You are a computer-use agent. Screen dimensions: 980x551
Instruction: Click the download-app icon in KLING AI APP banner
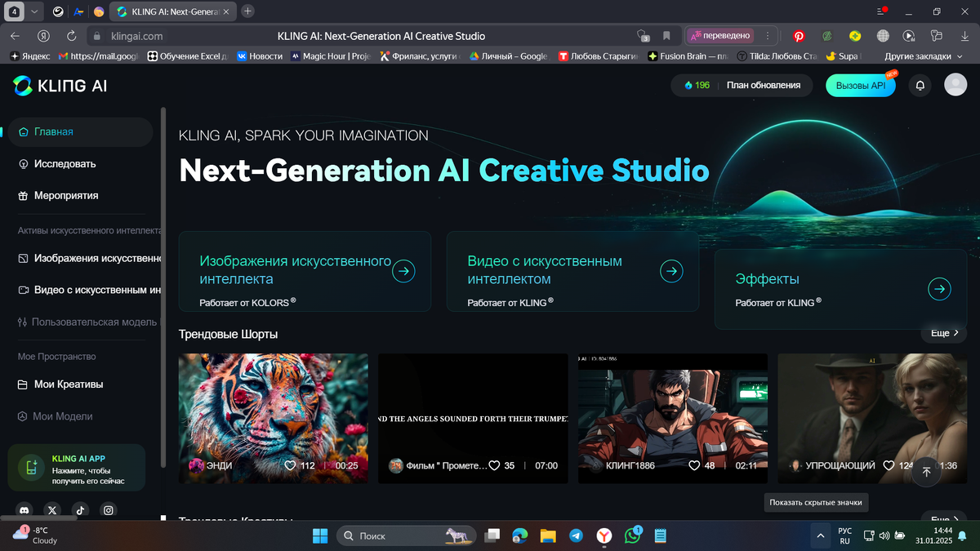(31, 467)
